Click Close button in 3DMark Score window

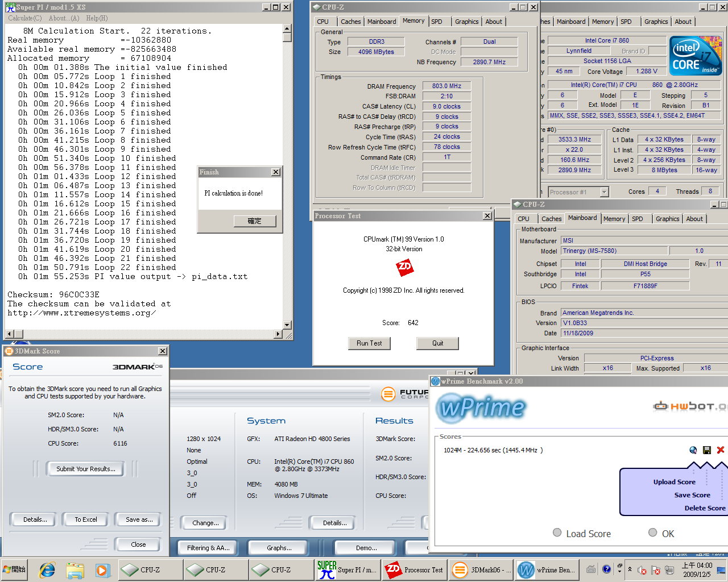coord(138,544)
